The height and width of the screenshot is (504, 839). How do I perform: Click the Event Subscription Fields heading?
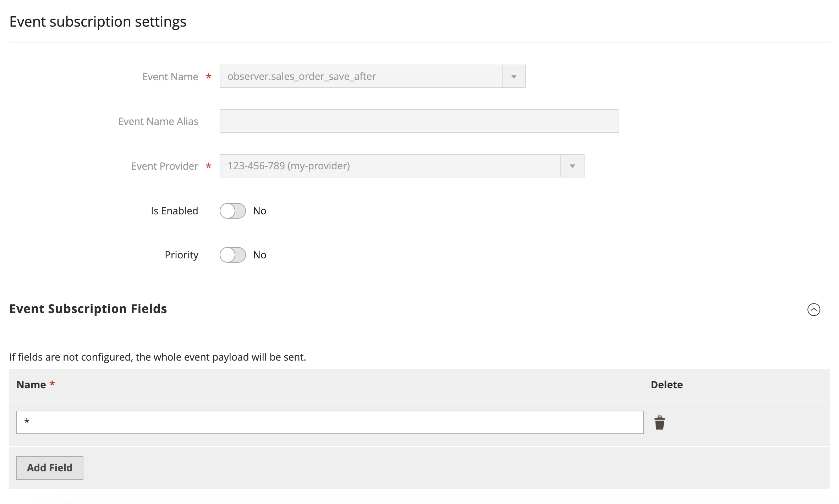tap(88, 309)
